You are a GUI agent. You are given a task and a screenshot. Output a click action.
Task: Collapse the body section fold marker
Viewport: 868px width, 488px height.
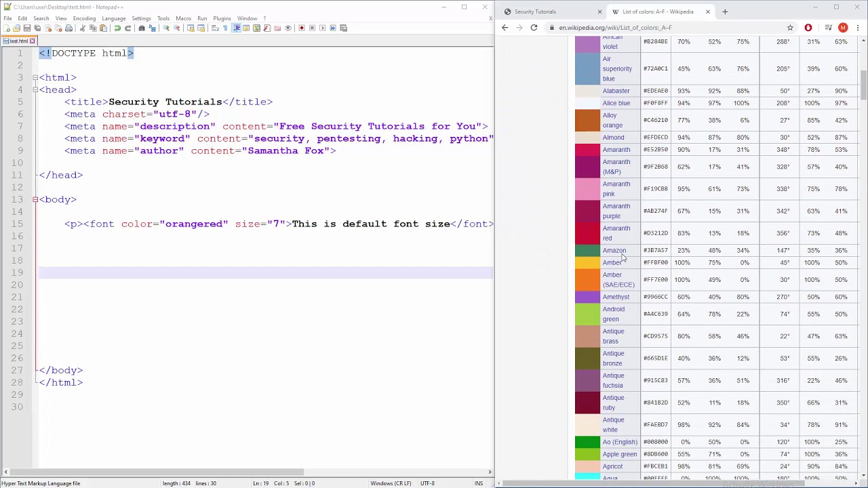click(35, 199)
